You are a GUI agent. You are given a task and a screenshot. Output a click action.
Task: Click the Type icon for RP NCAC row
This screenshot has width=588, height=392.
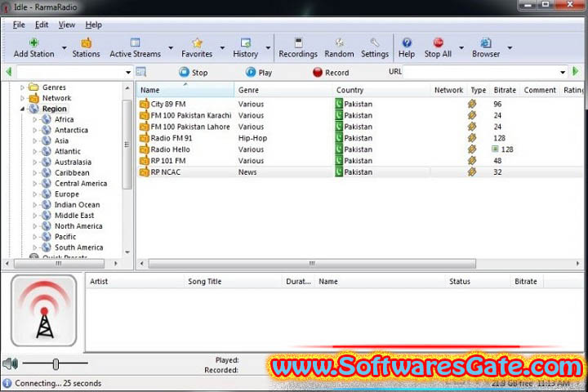click(472, 171)
